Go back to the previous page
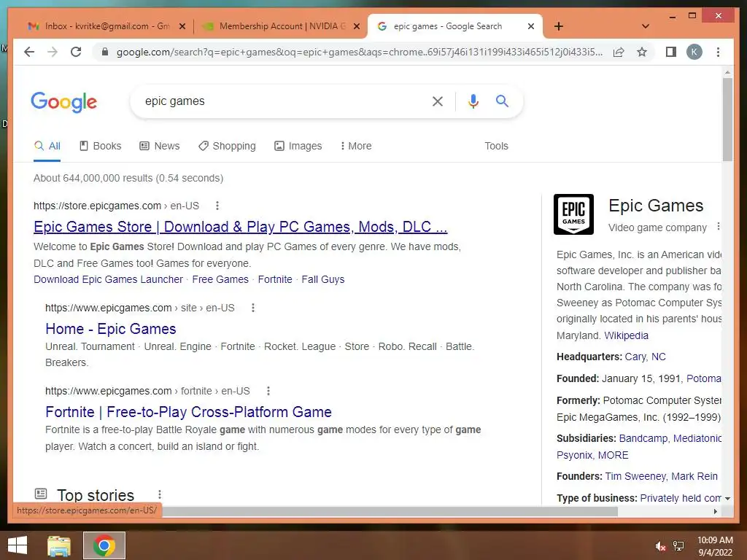747x560 pixels. [29, 52]
